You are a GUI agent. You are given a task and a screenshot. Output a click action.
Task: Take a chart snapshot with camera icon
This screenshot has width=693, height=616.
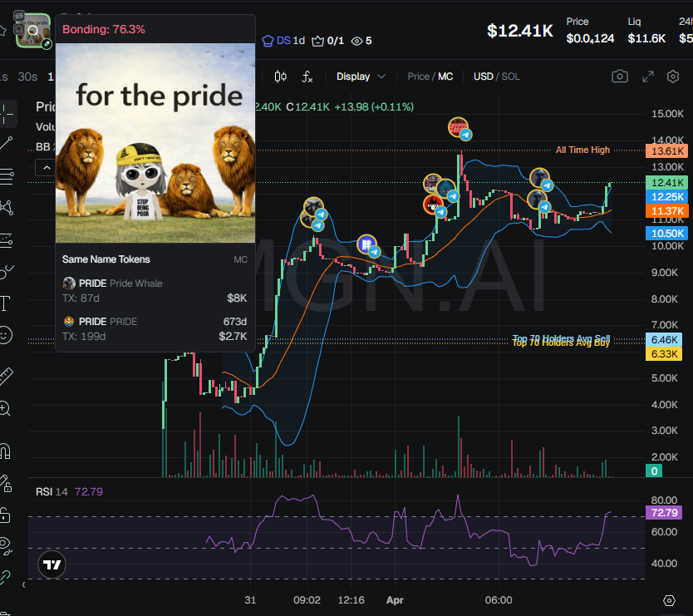coord(620,76)
